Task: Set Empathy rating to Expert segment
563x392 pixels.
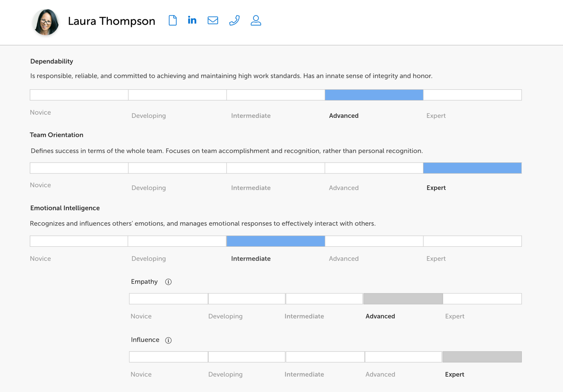Action: (482, 299)
